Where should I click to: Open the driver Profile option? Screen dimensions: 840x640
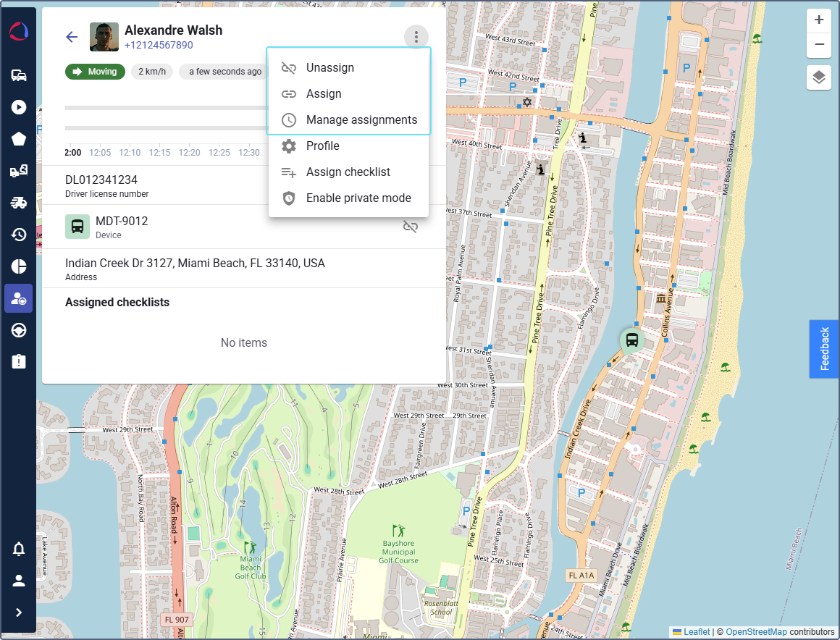coord(322,146)
